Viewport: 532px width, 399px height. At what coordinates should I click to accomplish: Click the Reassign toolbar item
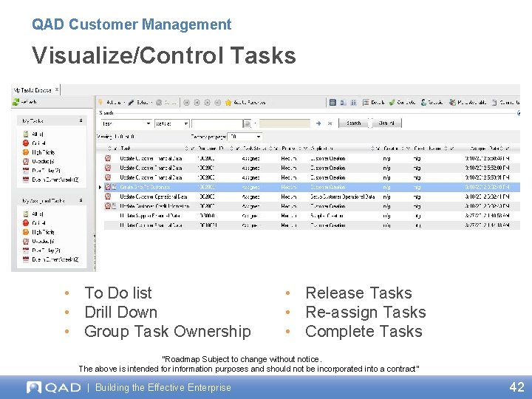432,102
